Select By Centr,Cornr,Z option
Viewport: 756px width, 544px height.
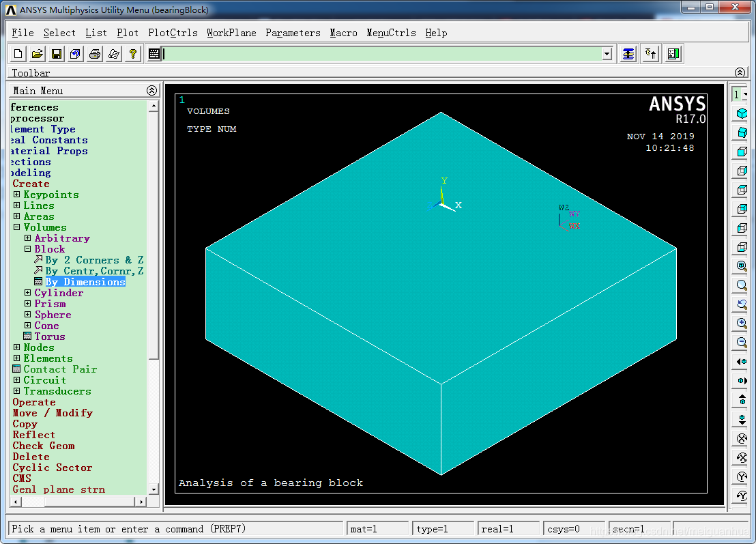coord(94,271)
